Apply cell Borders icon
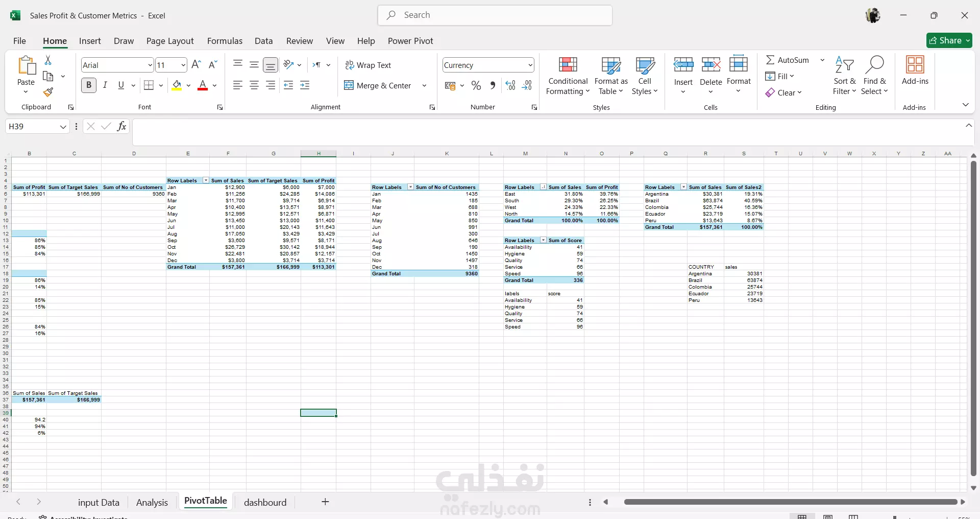The height and width of the screenshot is (519, 980). 149,85
